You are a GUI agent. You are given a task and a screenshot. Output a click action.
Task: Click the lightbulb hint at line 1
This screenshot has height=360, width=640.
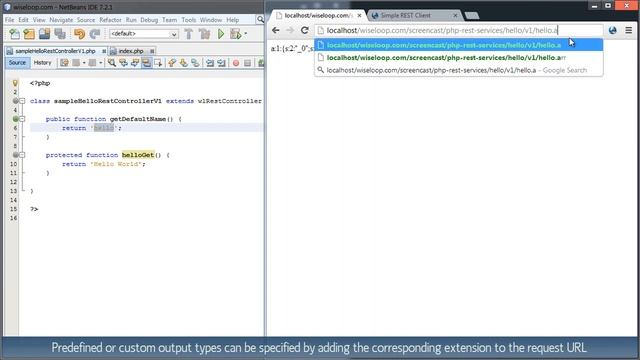[15, 83]
